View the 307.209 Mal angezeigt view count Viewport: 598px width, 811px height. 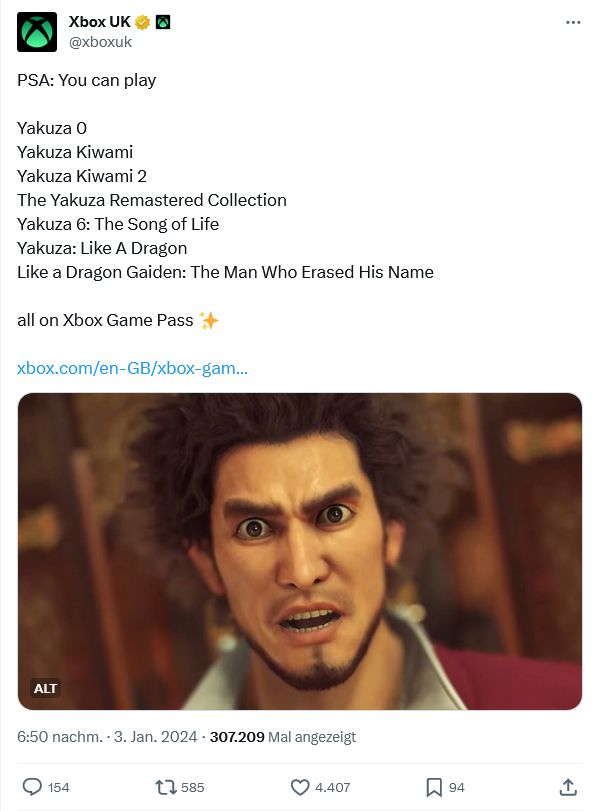283,737
